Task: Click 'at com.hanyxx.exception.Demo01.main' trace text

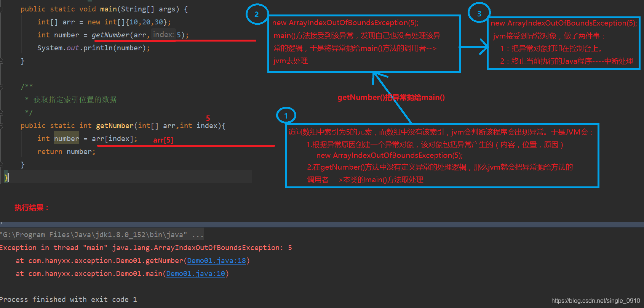Action: point(89,274)
